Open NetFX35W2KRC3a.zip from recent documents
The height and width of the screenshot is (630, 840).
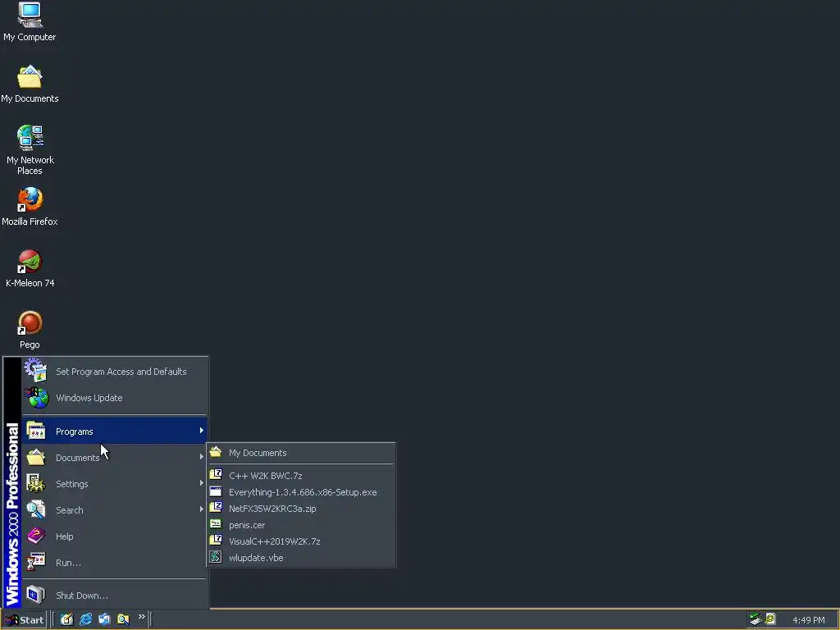point(300,509)
